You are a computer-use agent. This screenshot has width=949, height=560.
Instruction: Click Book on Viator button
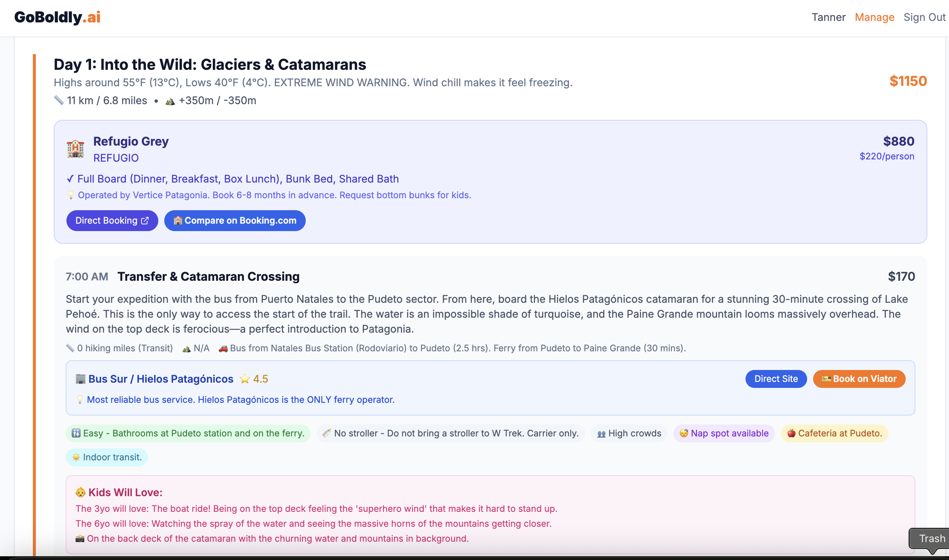[859, 379]
